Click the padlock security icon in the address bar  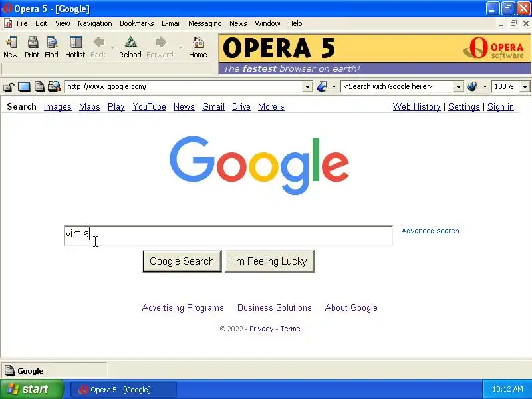pyautogui.click(x=8, y=87)
